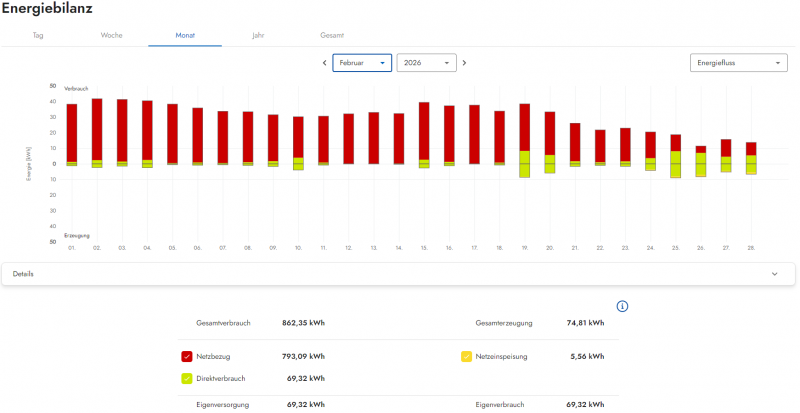
Task: Go to previous month with left arrow
Action: (x=324, y=63)
